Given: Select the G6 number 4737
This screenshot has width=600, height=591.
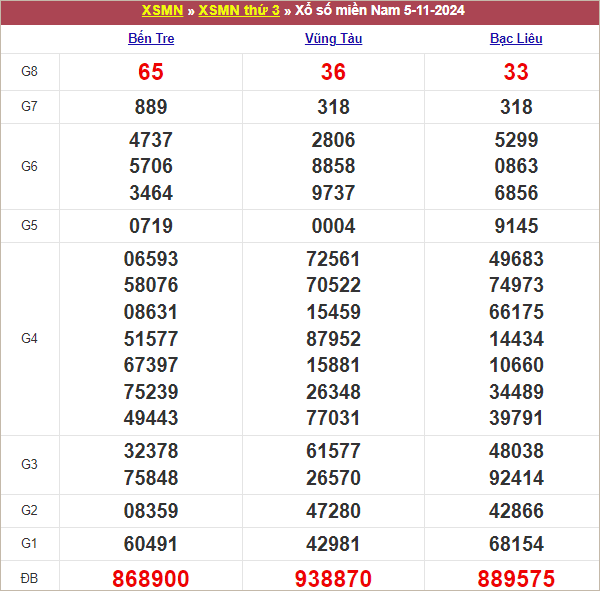Looking at the screenshot, I should click(x=151, y=140).
